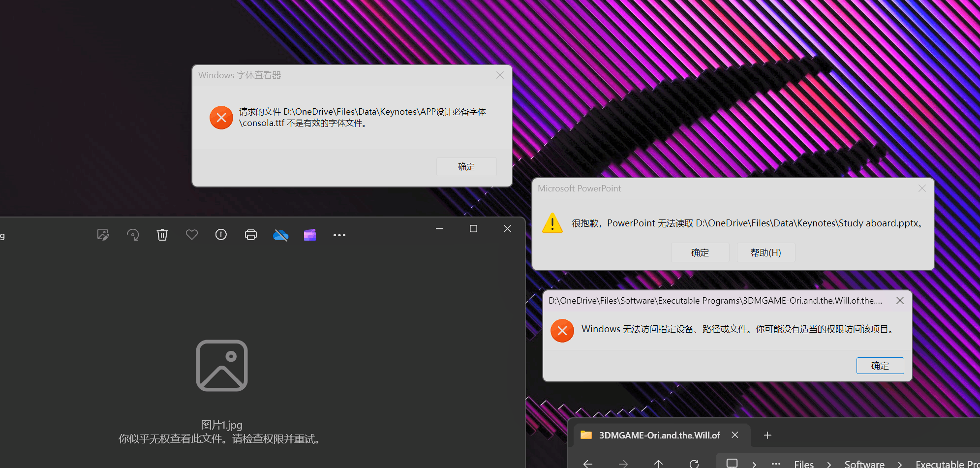Click 帮助(H) in PowerPoint dialog
980x468 pixels.
click(x=766, y=252)
